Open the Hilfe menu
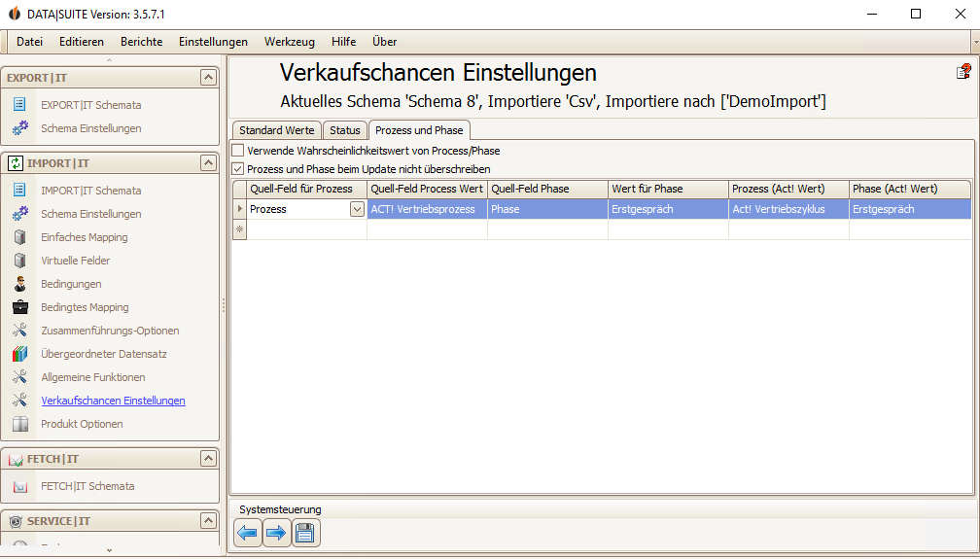Screen dimensions: 980x559 point(344,42)
